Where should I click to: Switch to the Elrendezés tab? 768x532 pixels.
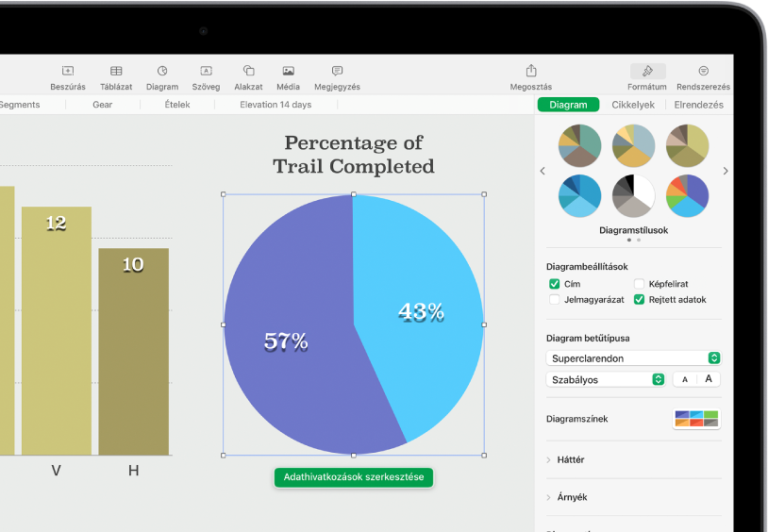[697, 105]
